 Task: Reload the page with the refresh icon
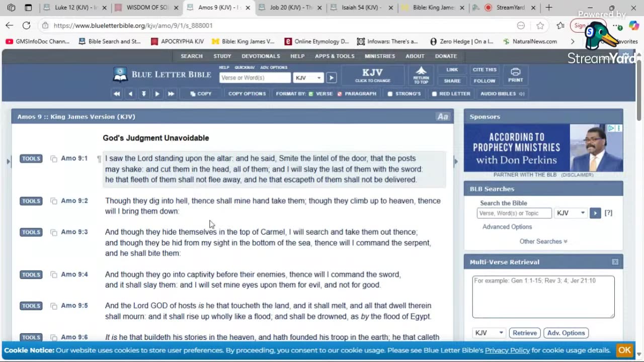[x=26, y=25]
